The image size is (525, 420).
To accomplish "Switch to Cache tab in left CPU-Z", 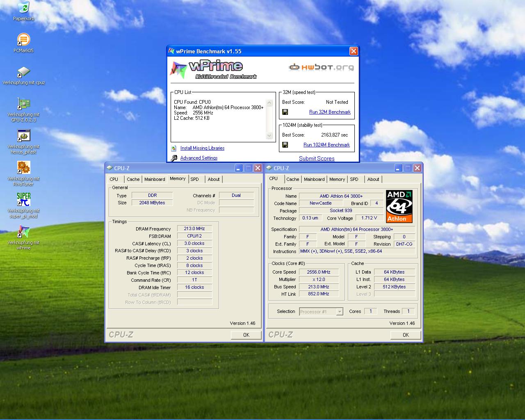I will tap(133, 179).
